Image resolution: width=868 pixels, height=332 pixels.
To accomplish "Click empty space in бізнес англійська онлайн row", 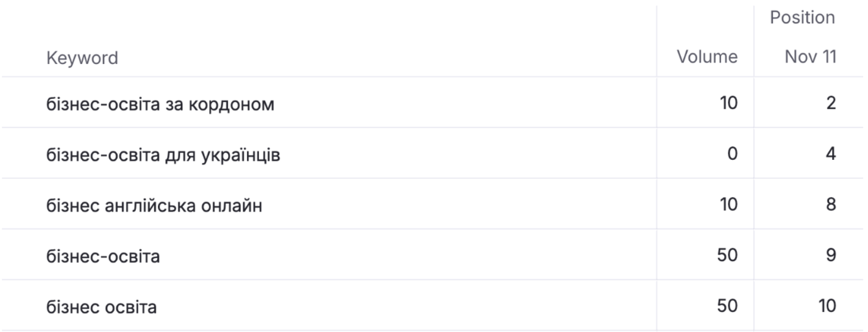I will [457, 205].
